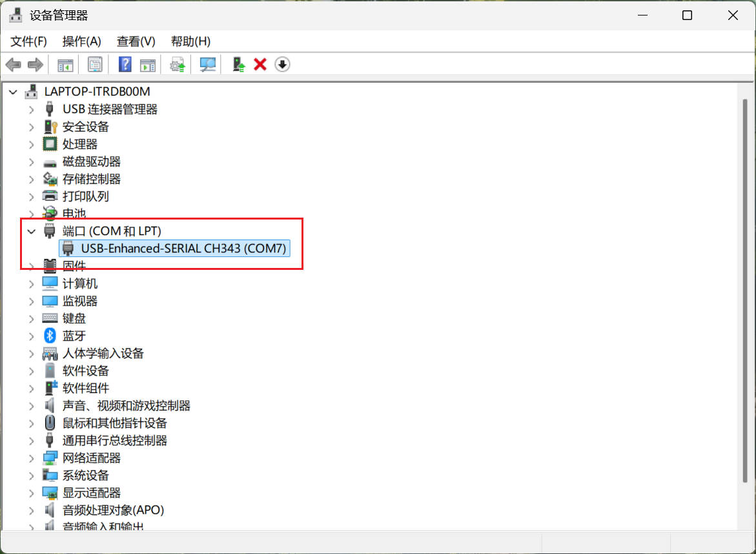The image size is (756, 554).
Task: Click the Help question mark icon
Action: pyautogui.click(x=124, y=64)
